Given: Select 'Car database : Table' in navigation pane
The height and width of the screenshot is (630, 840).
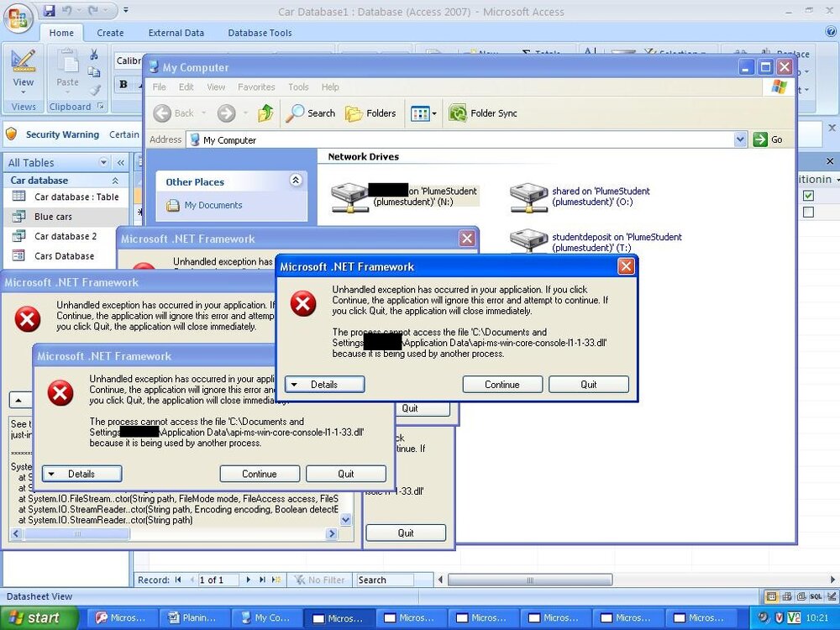Looking at the screenshot, I should (x=66, y=197).
